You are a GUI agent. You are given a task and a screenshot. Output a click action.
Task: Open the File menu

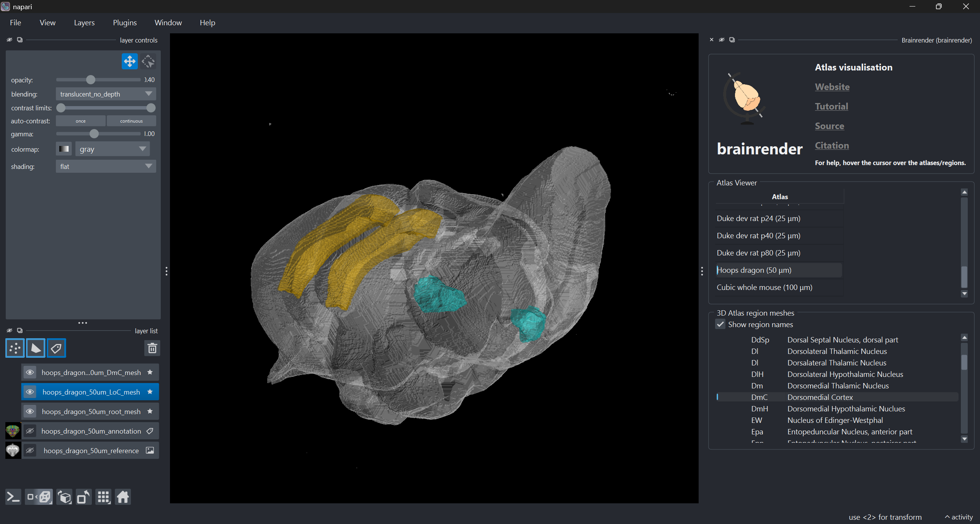point(15,23)
